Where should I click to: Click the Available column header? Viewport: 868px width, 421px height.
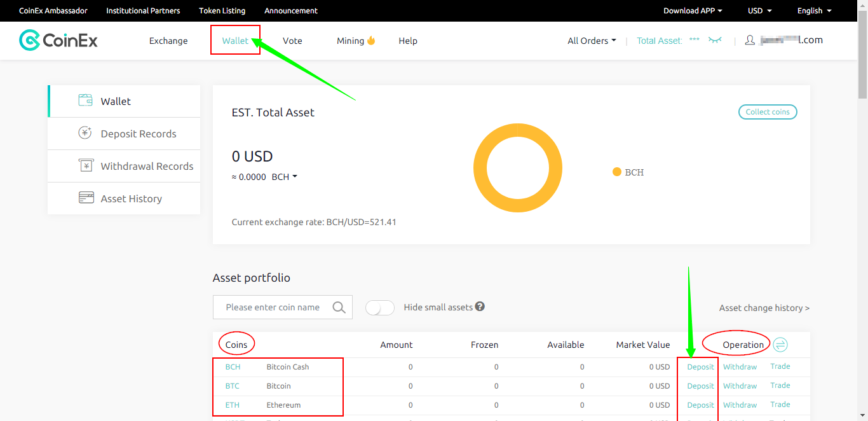[x=566, y=345]
